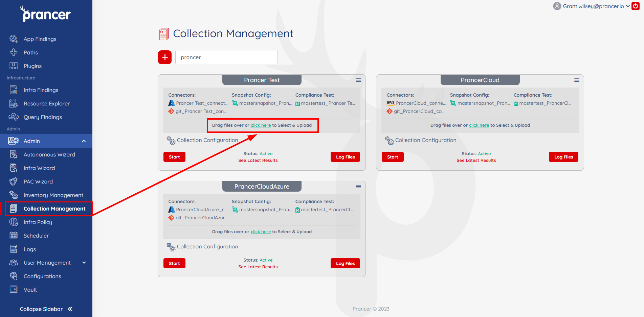The width and height of the screenshot is (644, 317).
Task: Start the PrancerCloudAzure collection
Action: 174,263
